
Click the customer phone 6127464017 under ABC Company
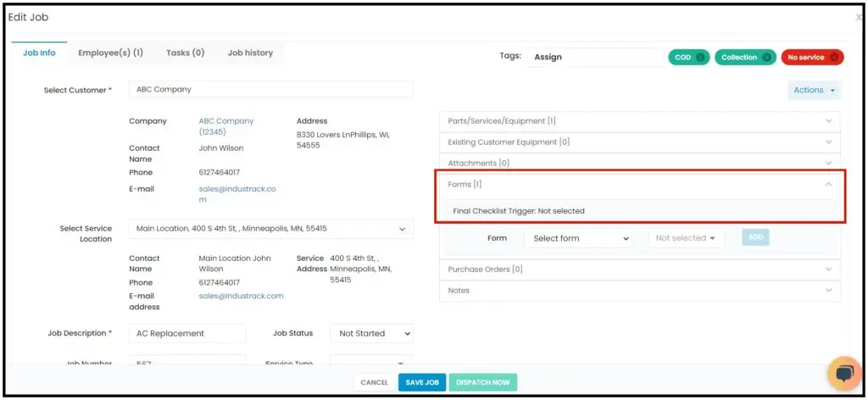220,173
